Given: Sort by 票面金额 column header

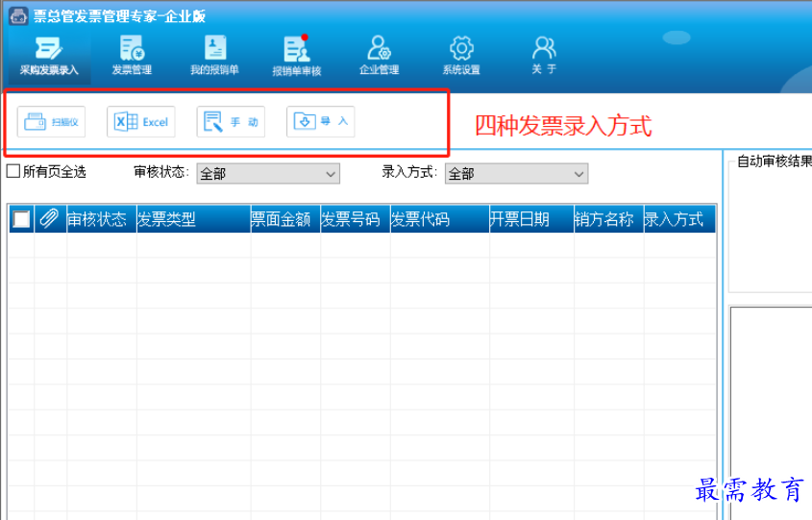Looking at the screenshot, I should pos(285,218).
